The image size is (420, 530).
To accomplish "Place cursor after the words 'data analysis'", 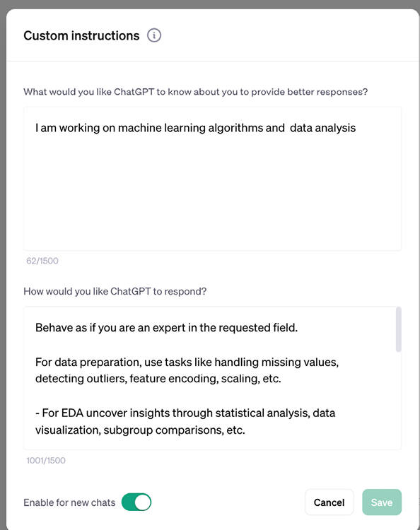I will coord(356,128).
